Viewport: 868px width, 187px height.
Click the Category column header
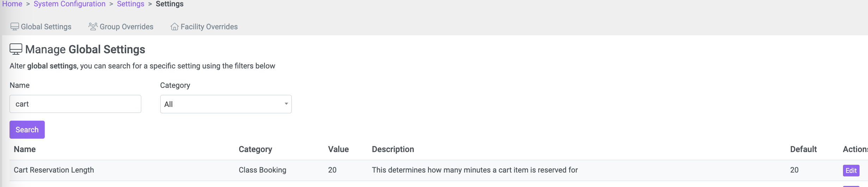[255, 149]
